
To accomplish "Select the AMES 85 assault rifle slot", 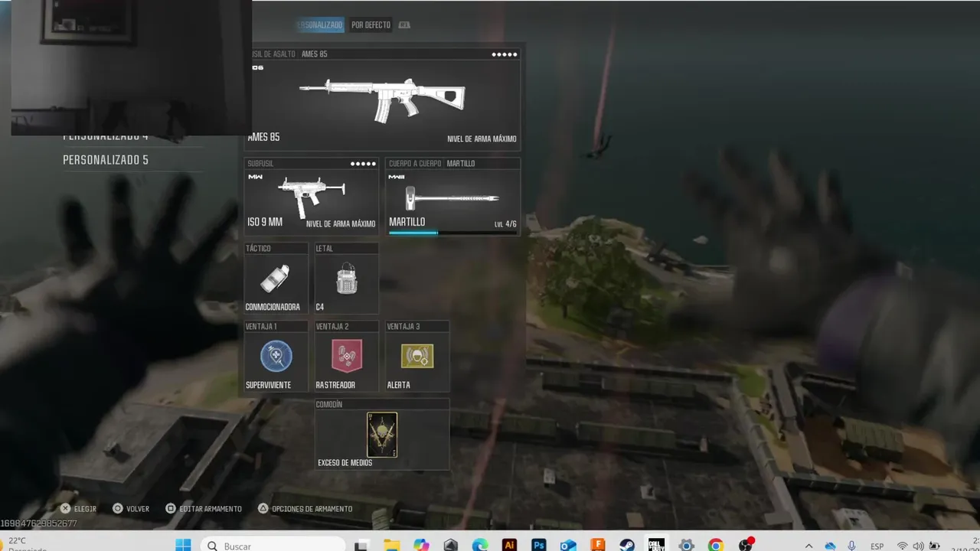I will pos(382,99).
